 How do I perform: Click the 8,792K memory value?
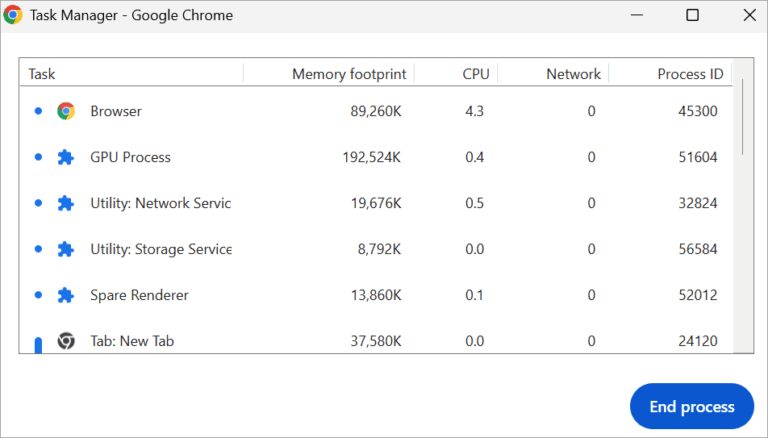(x=380, y=249)
